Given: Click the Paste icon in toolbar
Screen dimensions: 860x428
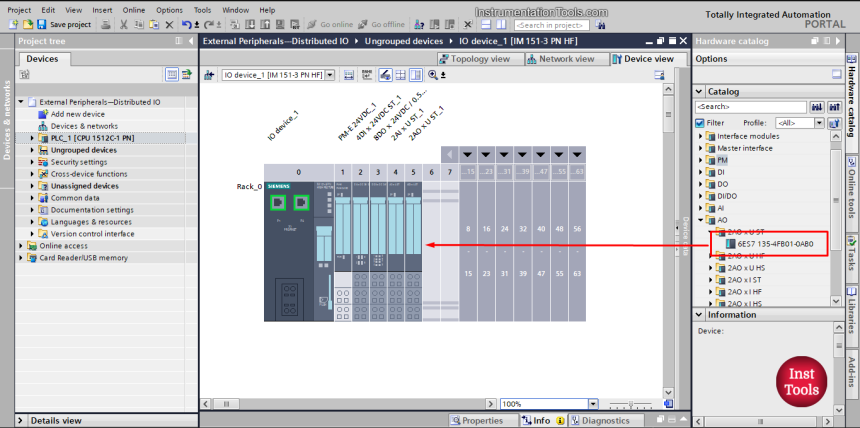Looking at the screenshot, I should coord(154,24).
